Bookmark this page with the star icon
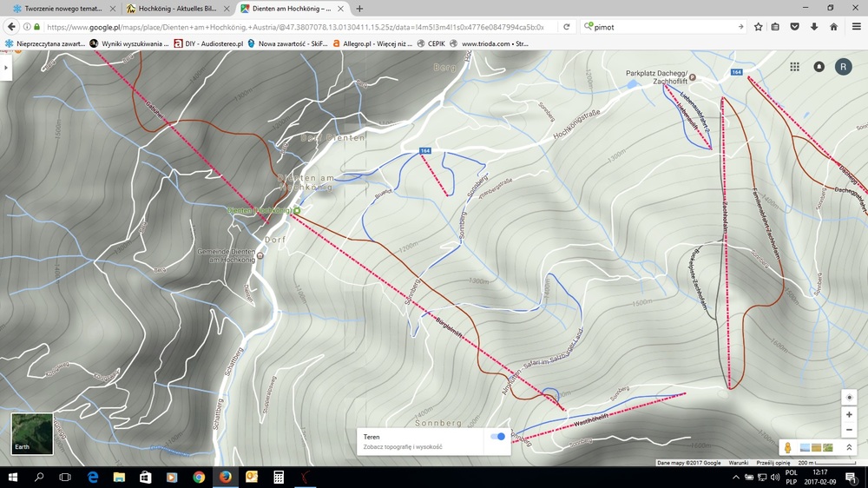 [759, 27]
